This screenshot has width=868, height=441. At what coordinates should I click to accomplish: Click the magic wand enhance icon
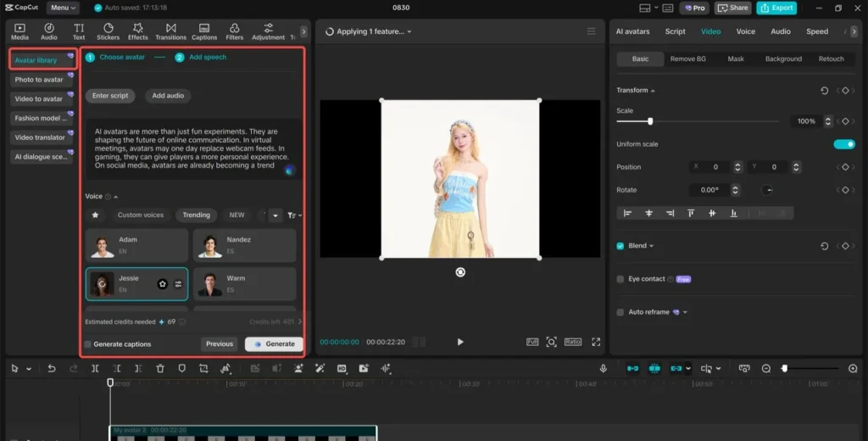pyautogui.click(x=320, y=368)
